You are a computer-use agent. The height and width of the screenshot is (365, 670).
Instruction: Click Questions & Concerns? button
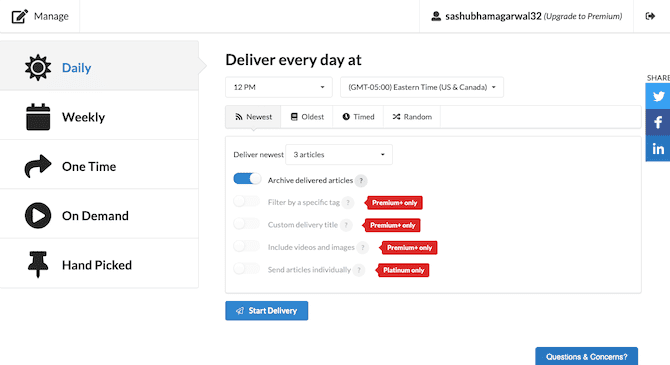(587, 356)
